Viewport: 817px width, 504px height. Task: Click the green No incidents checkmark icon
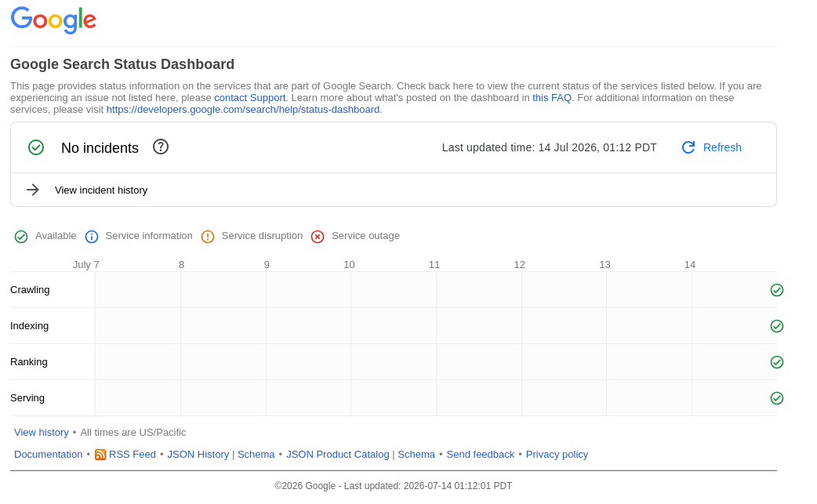click(36, 147)
